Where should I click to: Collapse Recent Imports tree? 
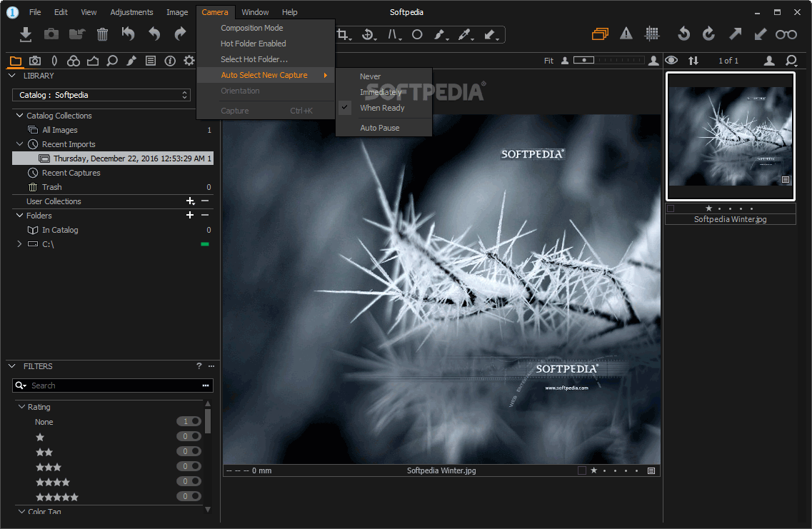click(20, 144)
